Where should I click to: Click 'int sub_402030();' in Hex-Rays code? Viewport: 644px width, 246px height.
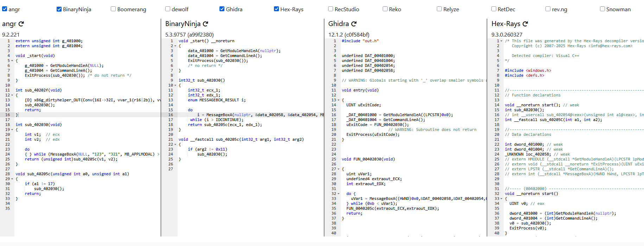pyautogui.click(x=524, y=110)
